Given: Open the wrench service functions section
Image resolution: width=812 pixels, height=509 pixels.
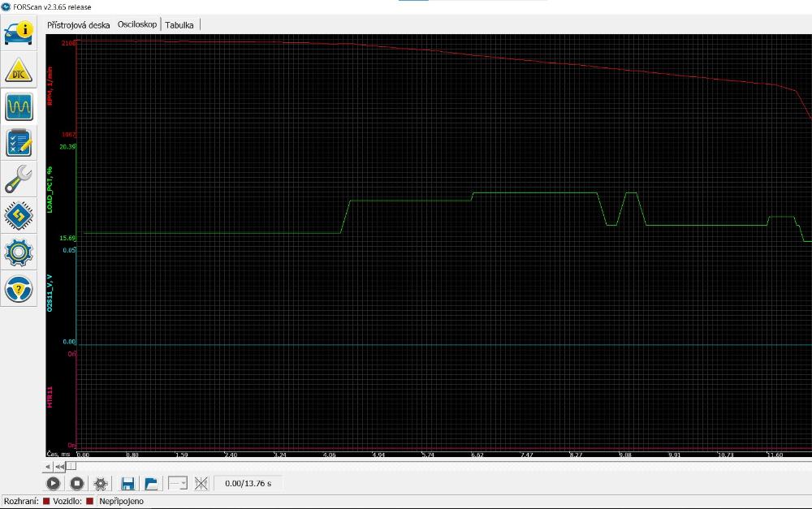Looking at the screenshot, I should (18, 179).
